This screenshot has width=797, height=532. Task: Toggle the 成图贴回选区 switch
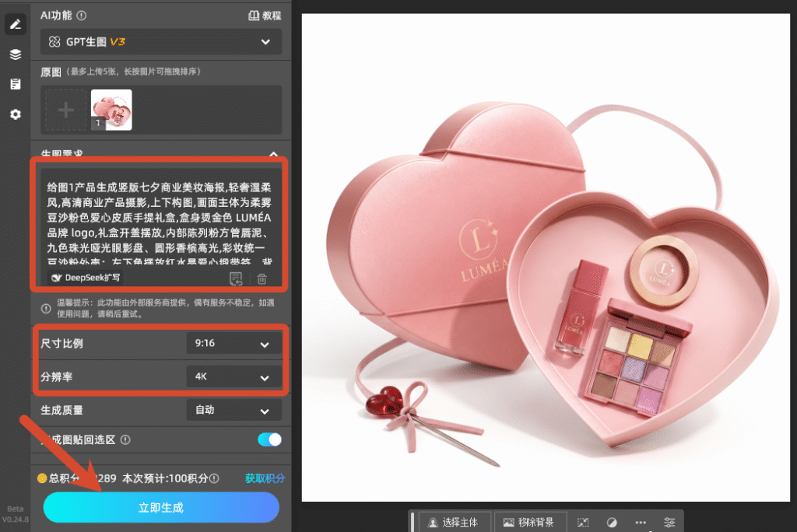pos(269,439)
